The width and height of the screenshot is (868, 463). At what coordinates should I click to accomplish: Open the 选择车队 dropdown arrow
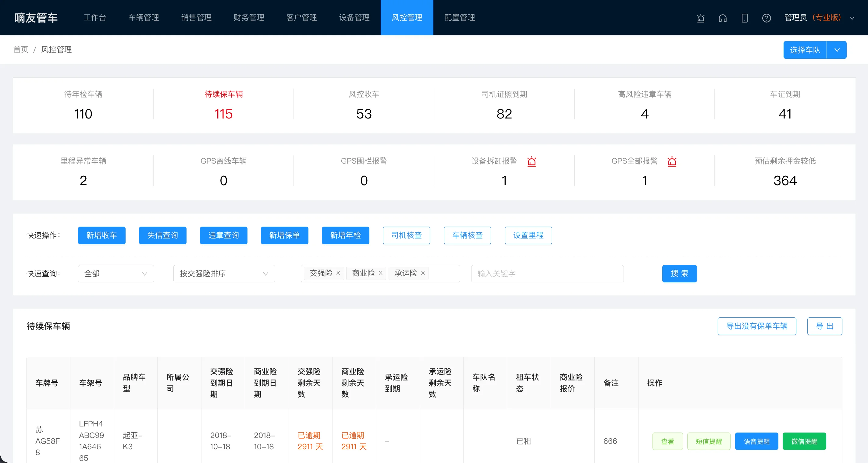837,50
